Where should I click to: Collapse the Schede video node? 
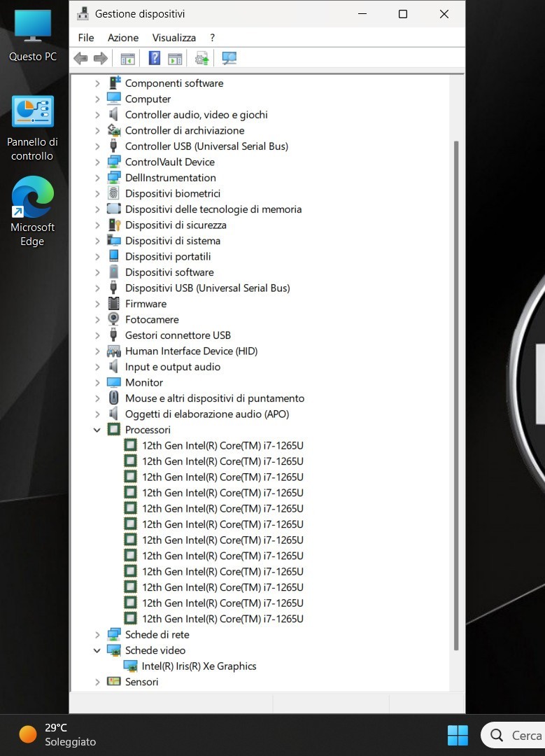[x=97, y=650]
